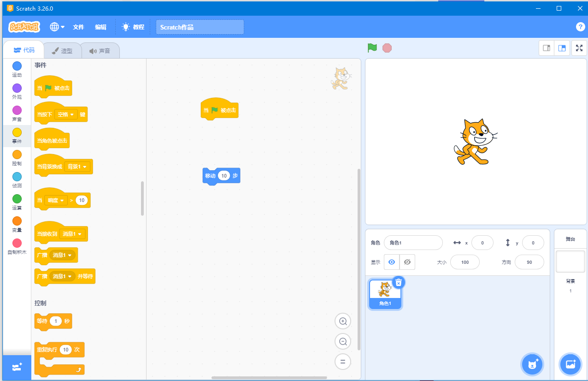Screen dimensions: 588x381
Task: Open the 变量 (Variables) block category
Action: pos(17,223)
